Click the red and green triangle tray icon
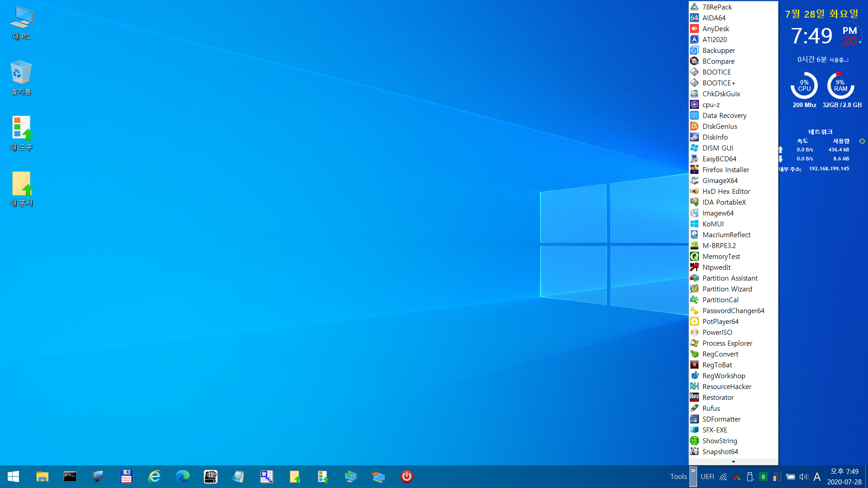 coord(736,477)
